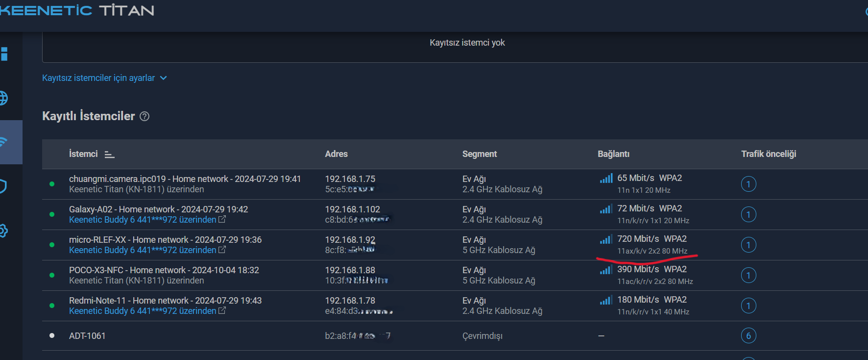868x360 pixels.
Task: Open Keenetic Buddy 6 link under micro-RLEF-XX
Action: pyautogui.click(x=143, y=250)
